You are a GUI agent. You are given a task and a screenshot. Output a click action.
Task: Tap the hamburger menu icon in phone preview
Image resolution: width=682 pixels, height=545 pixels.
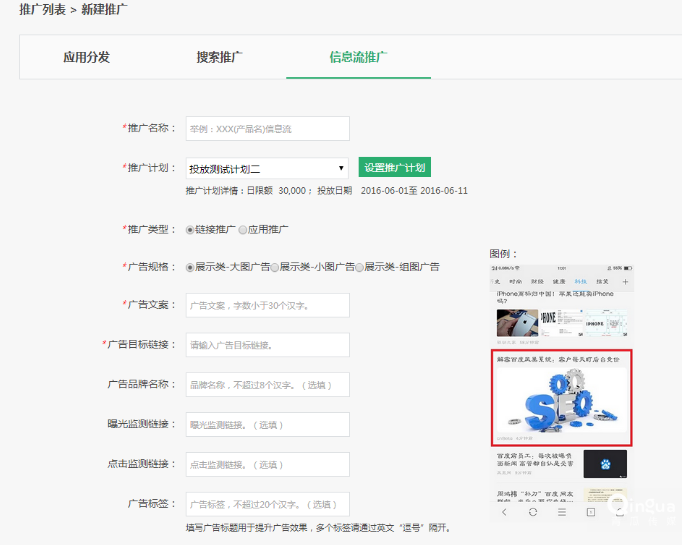tap(562, 512)
